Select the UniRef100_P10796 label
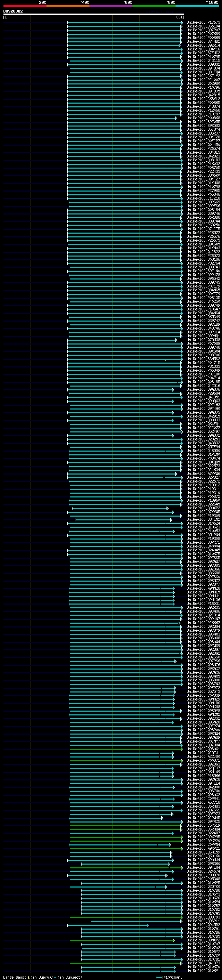222x980 pixels. click(x=203, y=87)
